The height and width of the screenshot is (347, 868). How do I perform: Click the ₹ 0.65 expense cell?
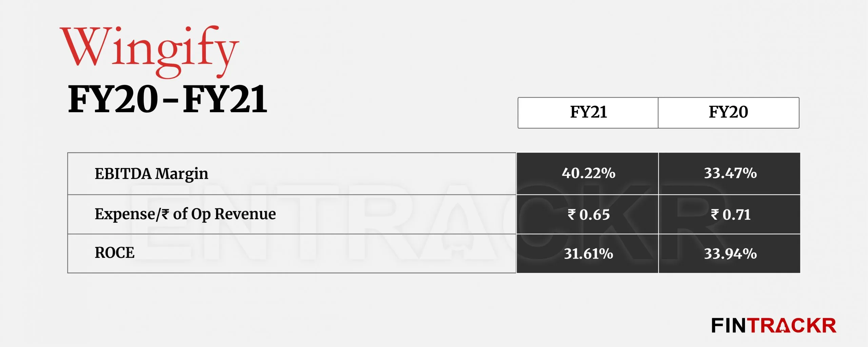coord(588,215)
